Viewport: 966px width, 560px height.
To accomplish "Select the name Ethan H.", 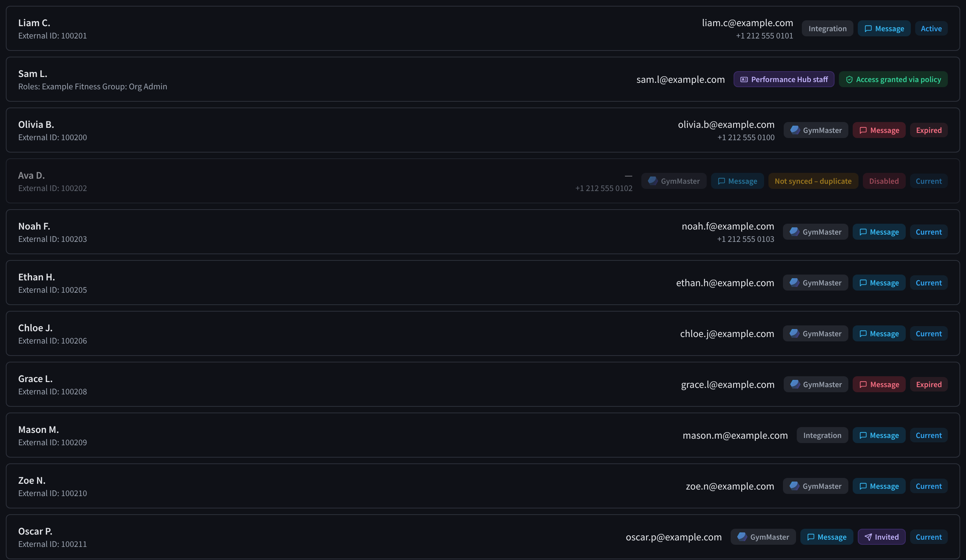I will (36, 277).
